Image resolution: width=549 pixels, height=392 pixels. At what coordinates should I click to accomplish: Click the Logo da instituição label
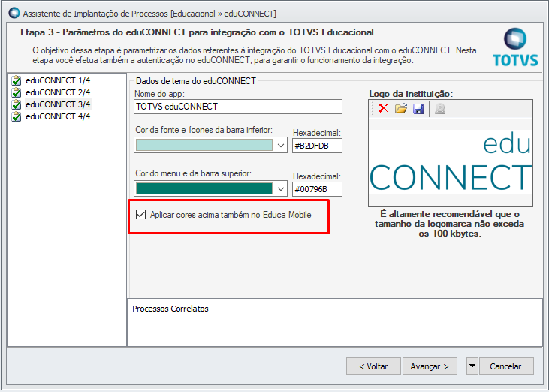pos(411,94)
